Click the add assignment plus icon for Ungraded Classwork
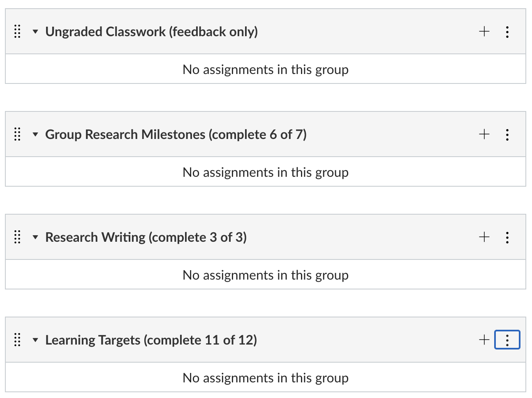This screenshot has width=532, height=398. click(484, 32)
